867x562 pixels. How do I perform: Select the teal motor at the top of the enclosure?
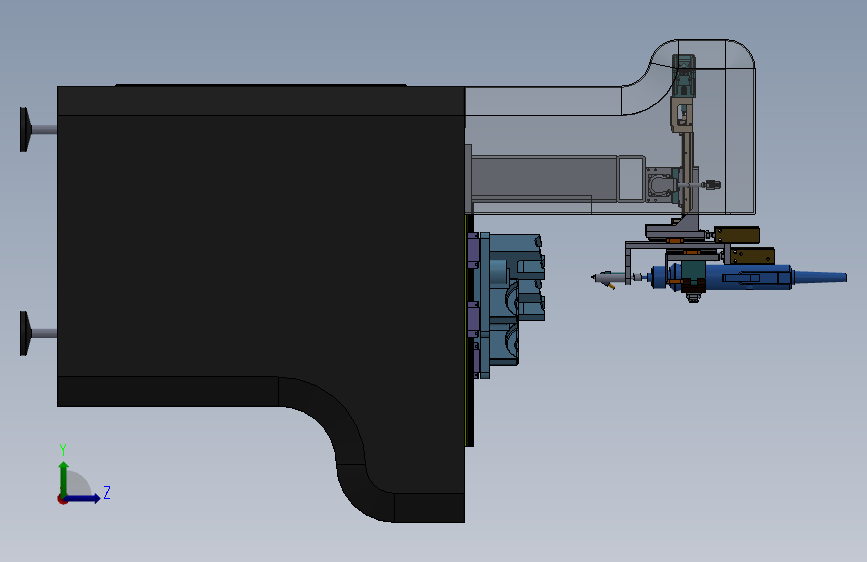tap(684, 75)
